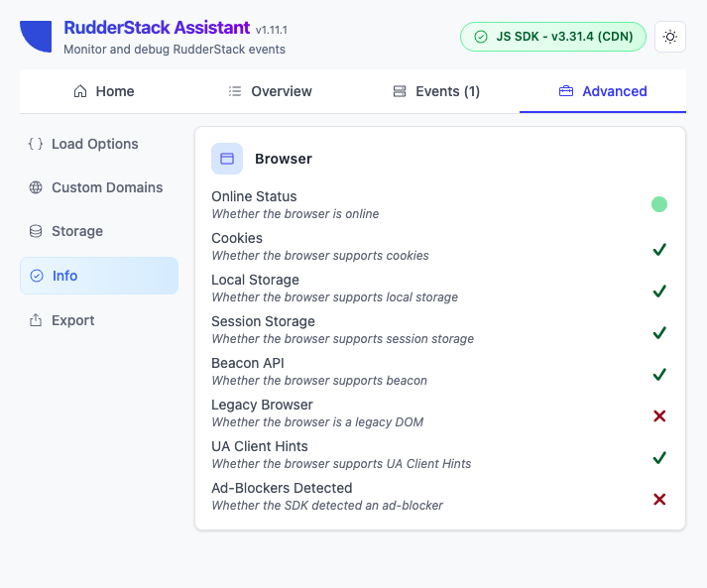Click the Overview list icon
Viewport: 707px width, 588px height.
(x=235, y=91)
